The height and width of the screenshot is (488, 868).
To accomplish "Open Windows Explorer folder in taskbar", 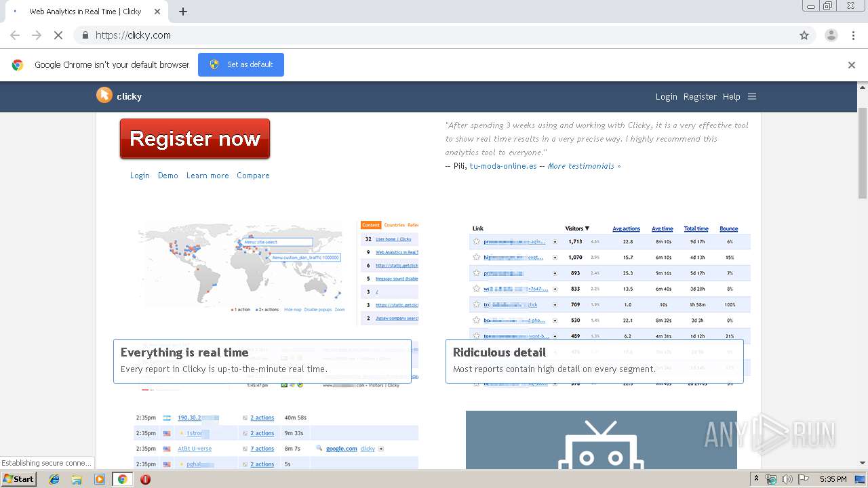I will [x=77, y=479].
